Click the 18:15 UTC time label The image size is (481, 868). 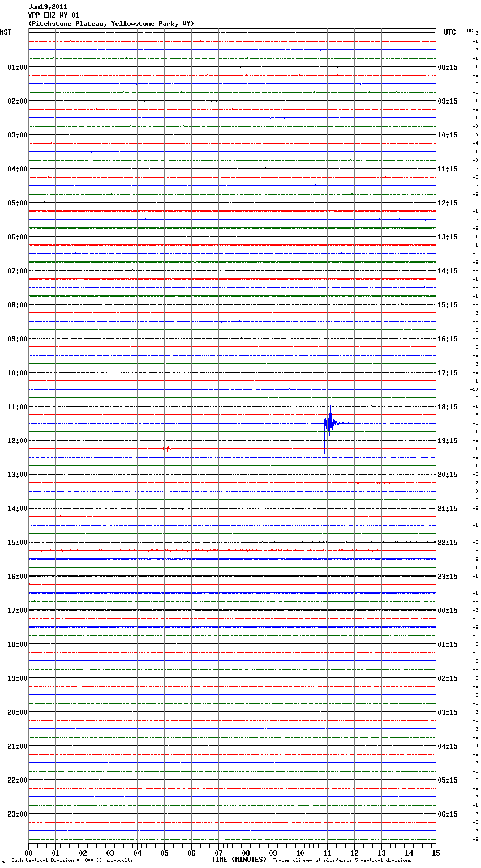pos(448,407)
